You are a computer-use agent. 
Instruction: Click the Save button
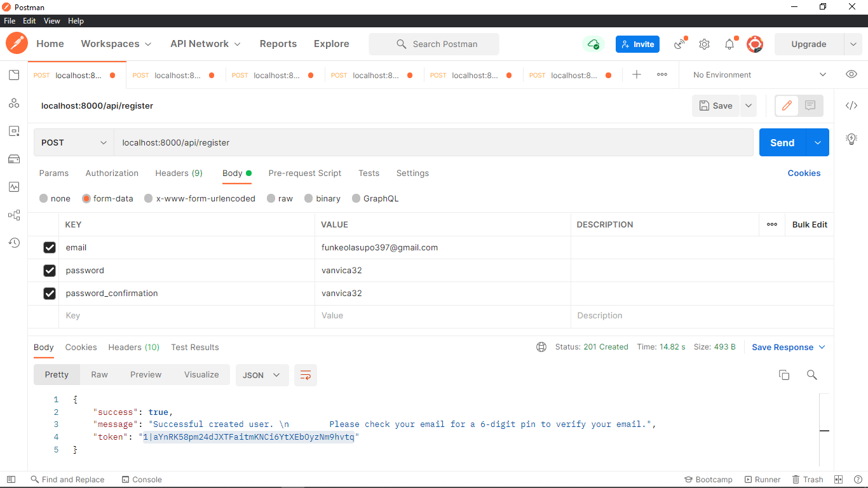(716, 105)
